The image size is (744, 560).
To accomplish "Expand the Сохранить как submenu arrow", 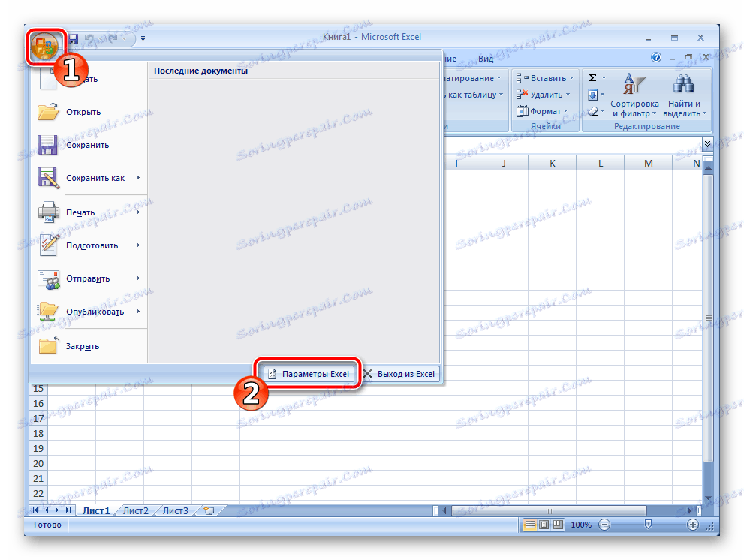I will pos(138,178).
